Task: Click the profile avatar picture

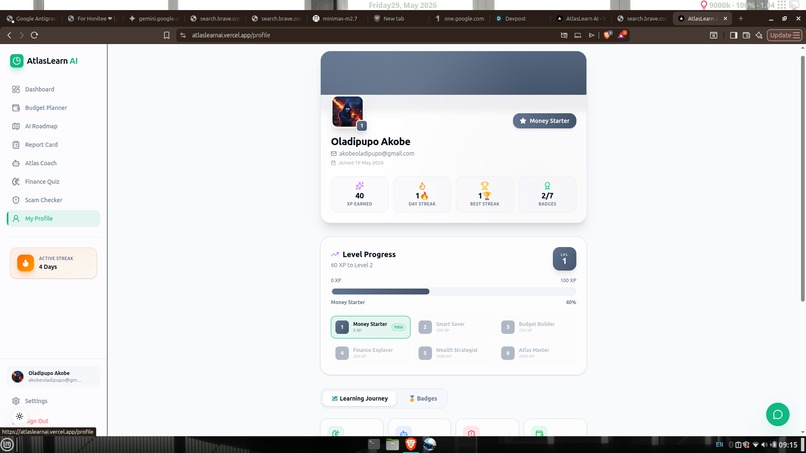Action: (347, 112)
